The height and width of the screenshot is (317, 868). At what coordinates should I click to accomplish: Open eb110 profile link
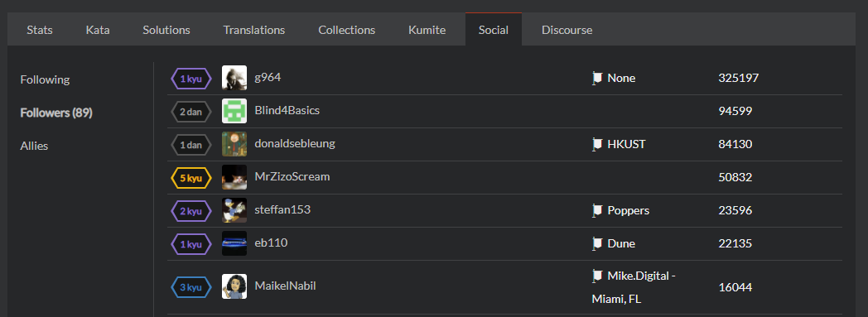click(271, 243)
